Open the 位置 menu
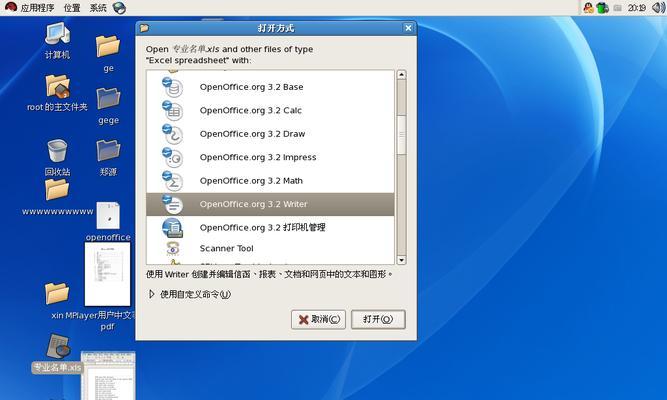Viewport: 667px width, 400px height. click(x=72, y=8)
